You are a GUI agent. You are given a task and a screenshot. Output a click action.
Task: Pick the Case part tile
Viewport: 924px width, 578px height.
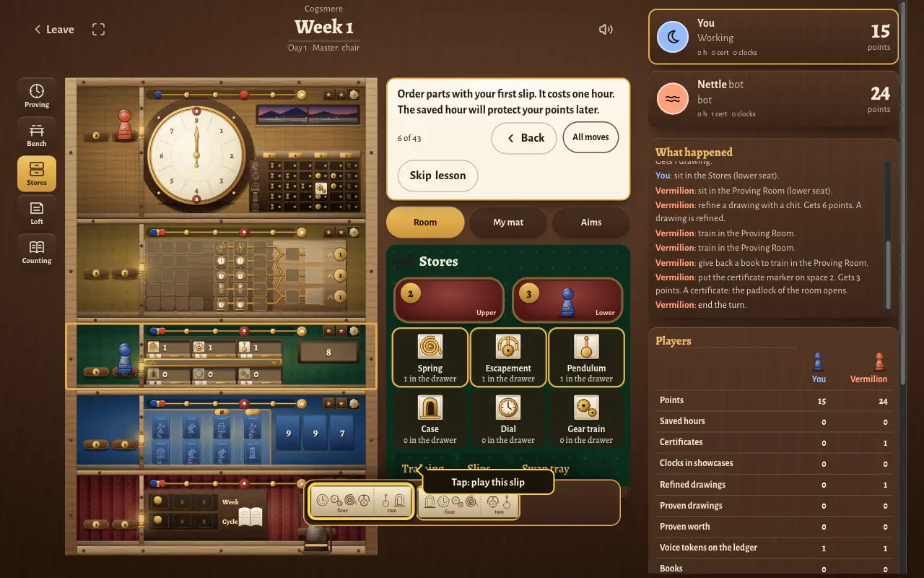430,418
